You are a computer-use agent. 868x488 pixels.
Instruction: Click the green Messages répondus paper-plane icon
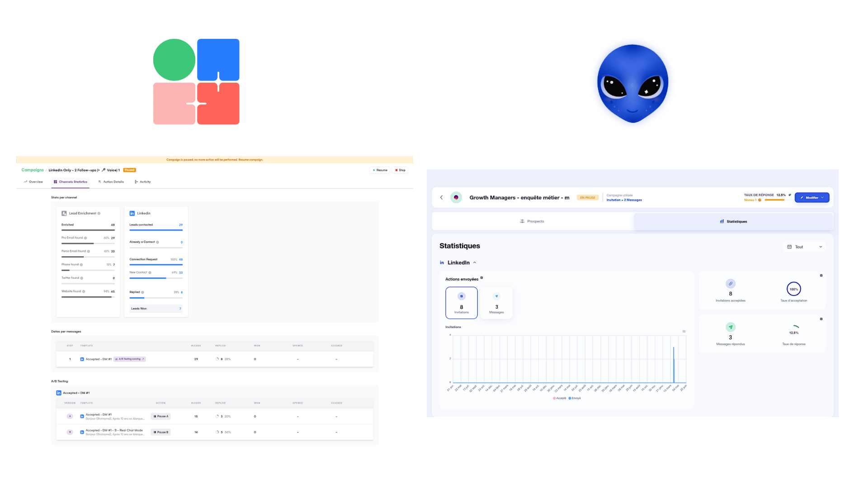point(731,327)
